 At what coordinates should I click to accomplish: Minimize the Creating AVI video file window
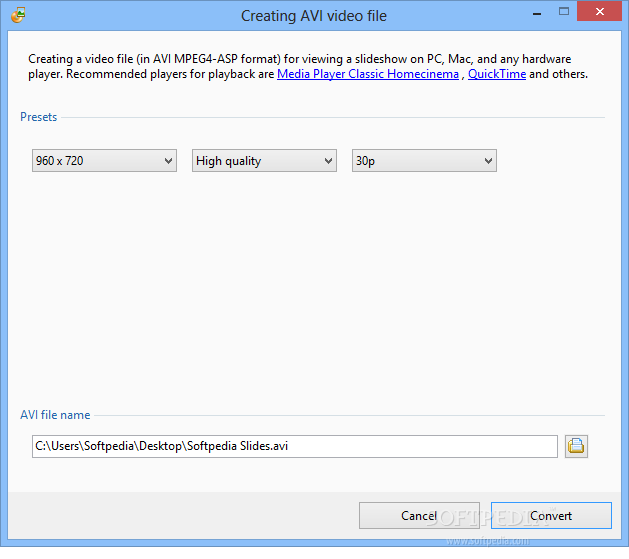tap(537, 14)
